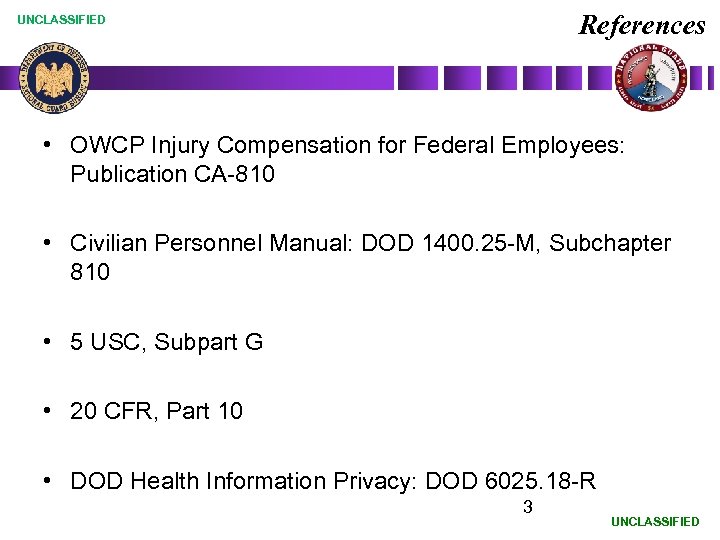Click the UNCLASSIFIED label in the header
Image resolution: width=720 pixels, height=540 pixels.
[61, 20]
